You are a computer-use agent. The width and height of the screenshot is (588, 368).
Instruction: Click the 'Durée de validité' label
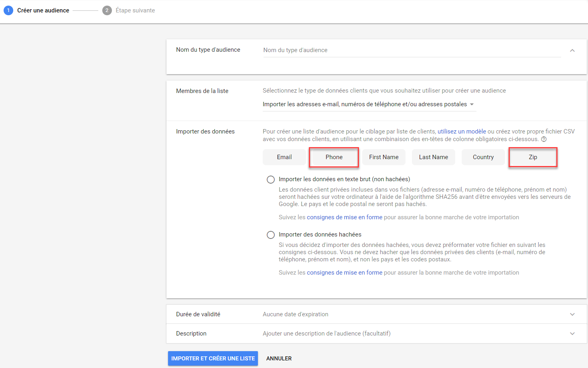tap(198, 314)
